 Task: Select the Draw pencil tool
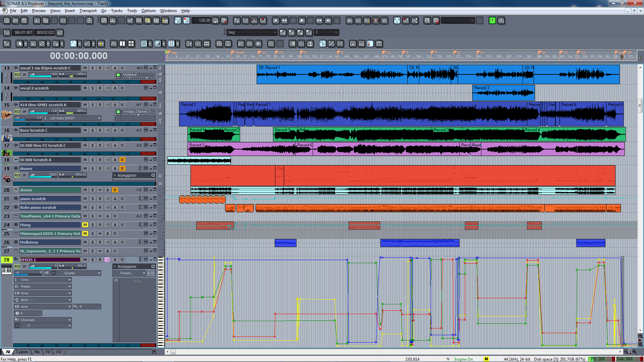tap(87, 44)
